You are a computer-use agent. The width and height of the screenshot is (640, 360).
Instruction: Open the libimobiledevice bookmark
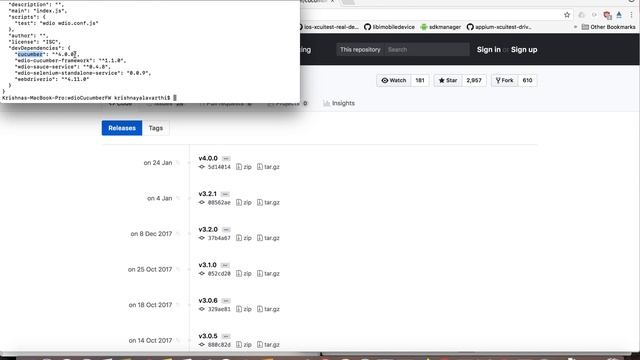click(389, 27)
